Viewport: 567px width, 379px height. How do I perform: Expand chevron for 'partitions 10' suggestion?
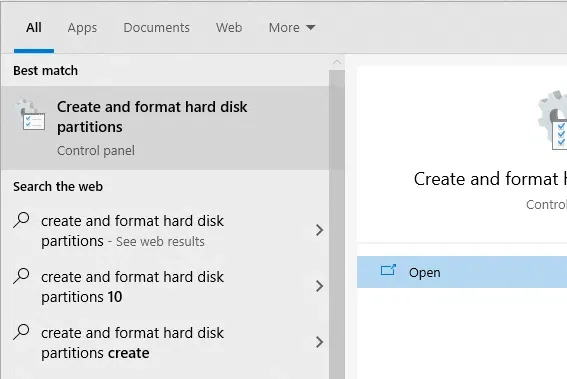click(x=319, y=286)
